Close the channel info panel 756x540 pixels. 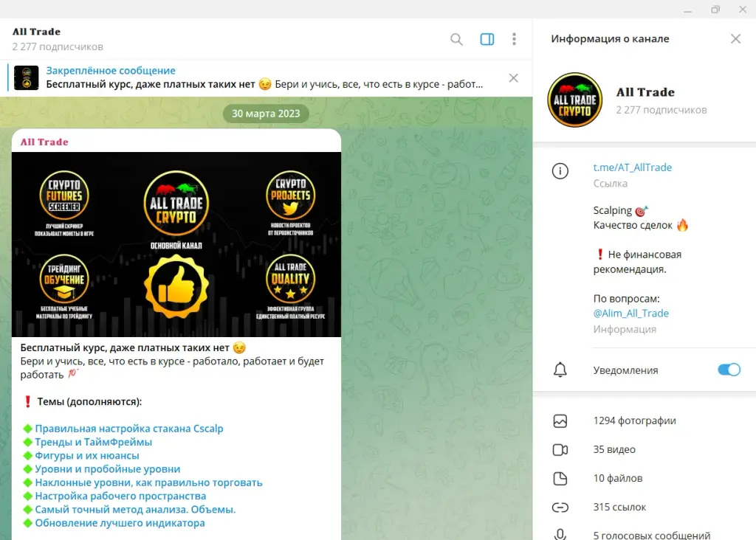pos(735,38)
